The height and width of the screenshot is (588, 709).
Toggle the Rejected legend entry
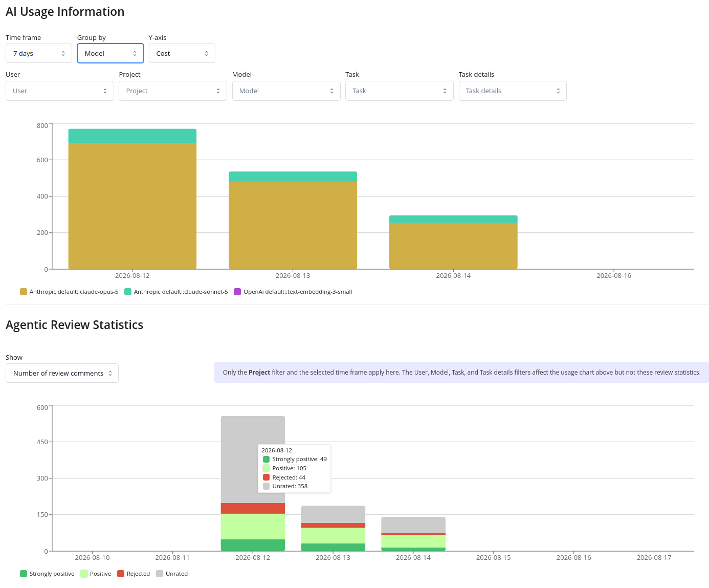click(x=134, y=574)
